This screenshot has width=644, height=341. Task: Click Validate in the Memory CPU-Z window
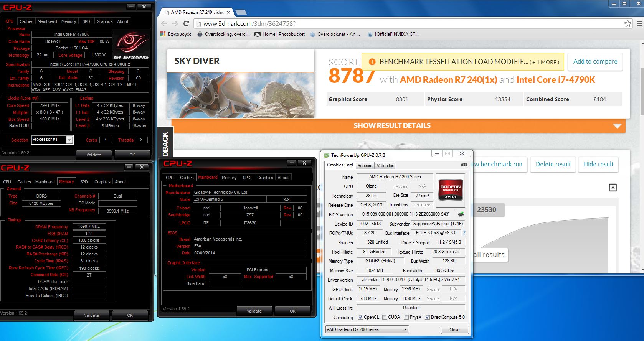(x=91, y=315)
